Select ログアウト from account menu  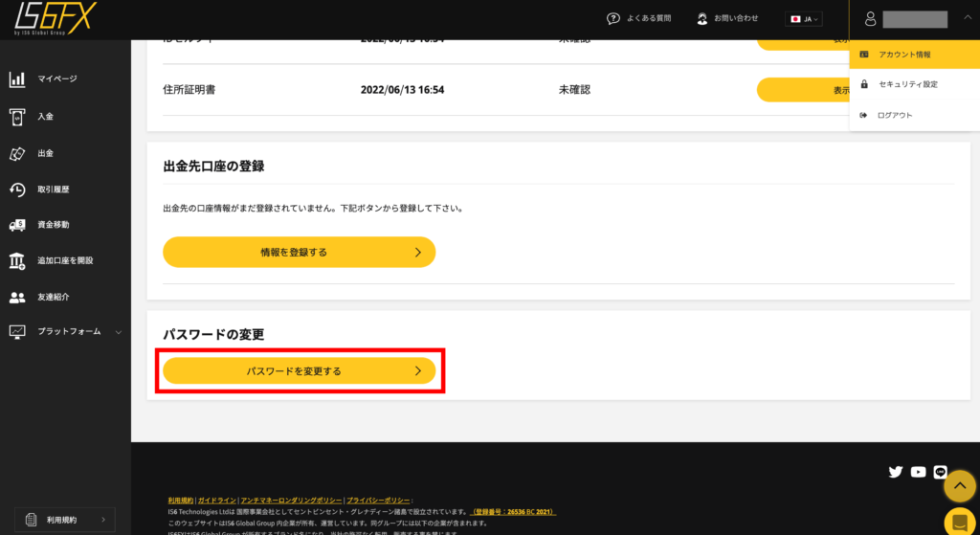click(914, 115)
